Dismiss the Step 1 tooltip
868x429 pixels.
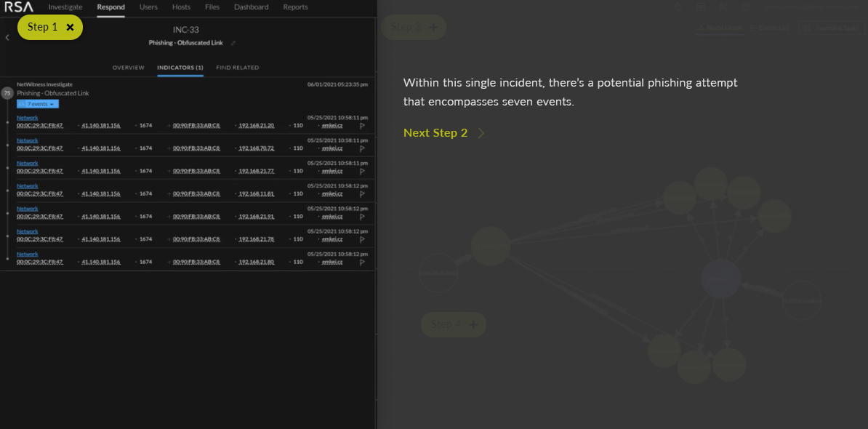tap(70, 26)
